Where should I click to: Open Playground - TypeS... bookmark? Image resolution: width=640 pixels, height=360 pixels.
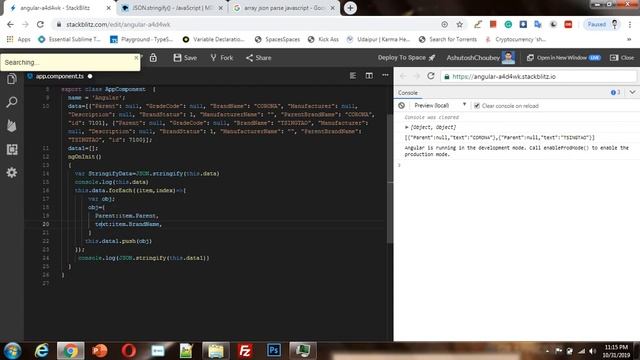point(142,40)
